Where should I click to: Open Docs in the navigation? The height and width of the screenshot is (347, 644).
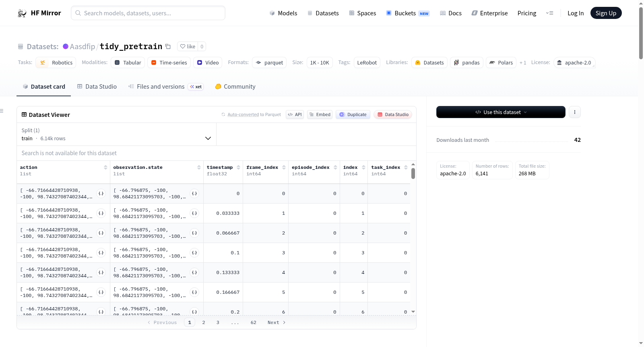click(x=450, y=13)
